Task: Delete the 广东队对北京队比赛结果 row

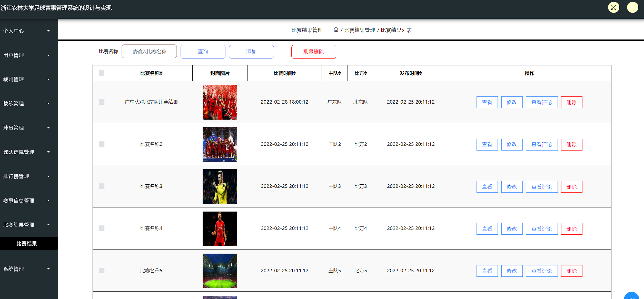Action: point(572,102)
